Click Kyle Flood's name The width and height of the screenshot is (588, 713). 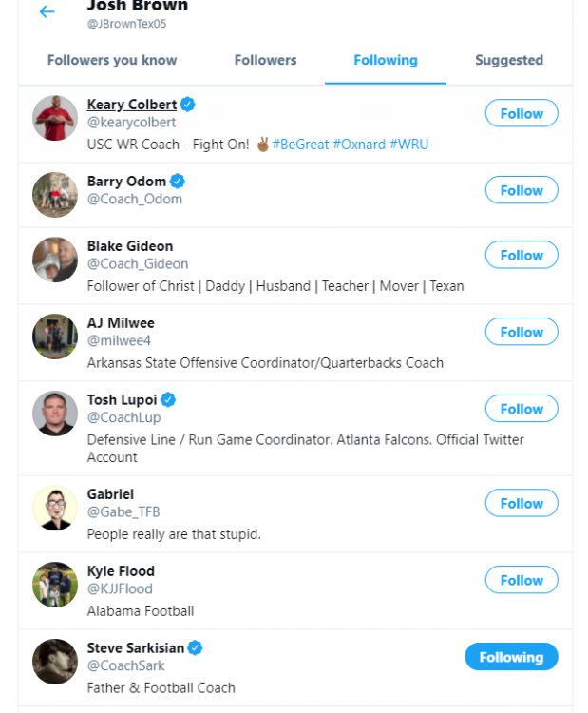tap(121, 571)
